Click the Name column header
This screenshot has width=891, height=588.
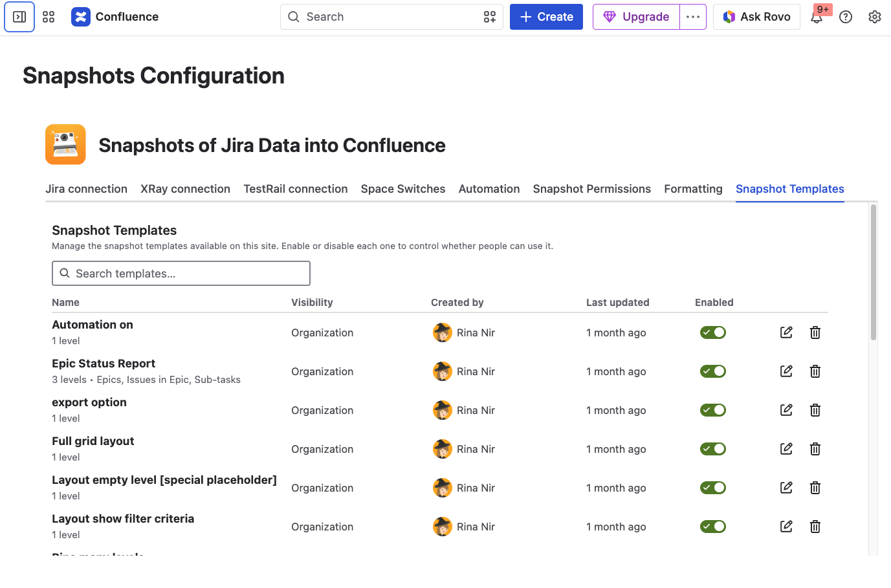point(66,302)
